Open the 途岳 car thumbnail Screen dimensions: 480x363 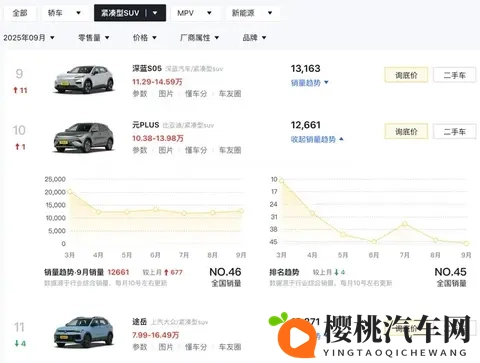pos(84,332)
